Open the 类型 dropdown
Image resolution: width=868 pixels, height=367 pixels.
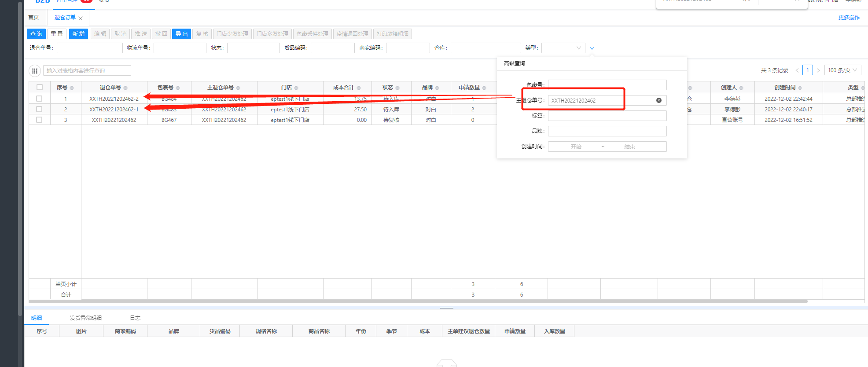(x=563, y=48)
